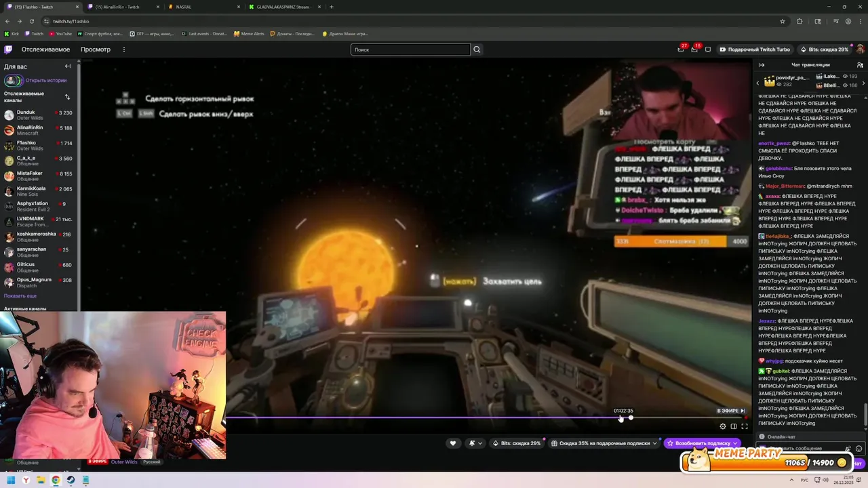Open player settings gear icon
The height and width of the screenshot is (488, 868).
pos(723,426)
